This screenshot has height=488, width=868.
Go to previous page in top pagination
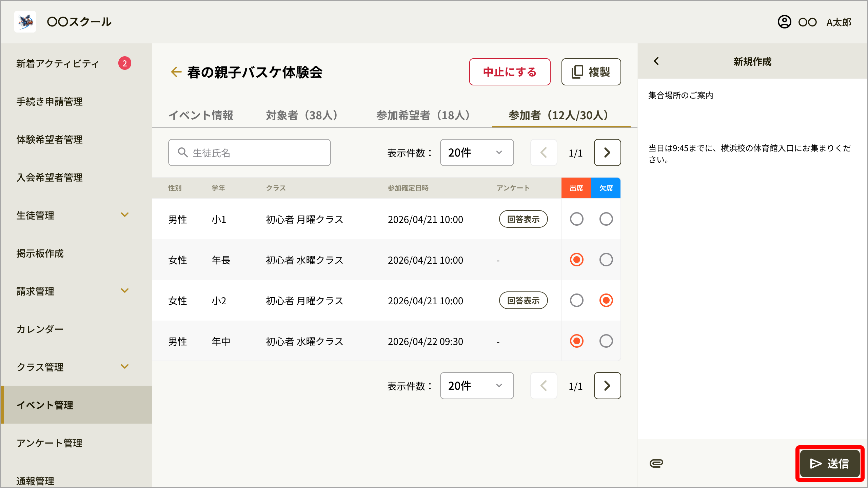pos(544,152)
